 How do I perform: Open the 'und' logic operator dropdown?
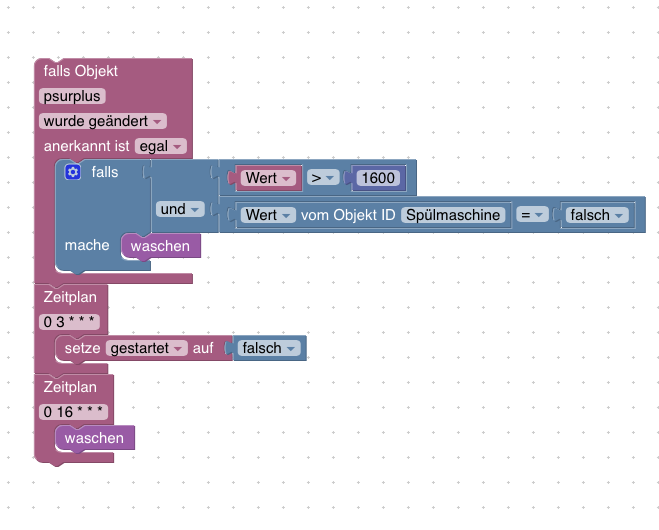(x=180, y=209)
